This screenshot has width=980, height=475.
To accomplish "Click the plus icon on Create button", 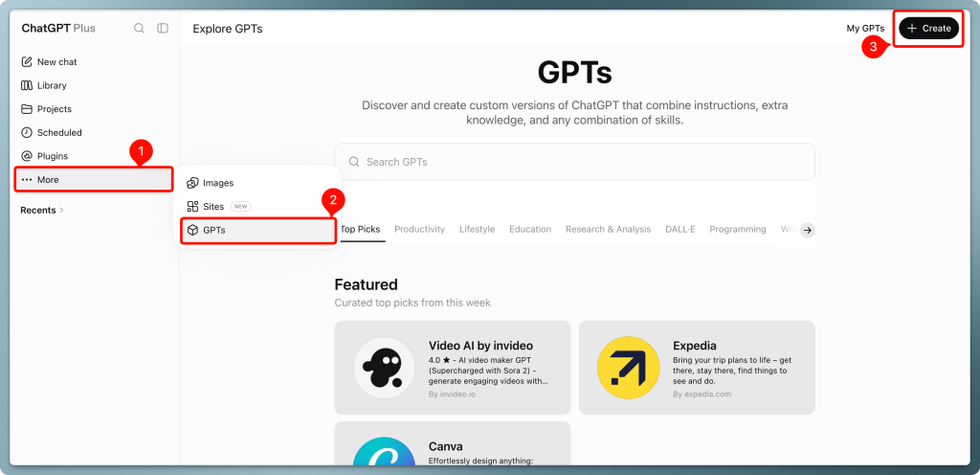I will 912,28.
